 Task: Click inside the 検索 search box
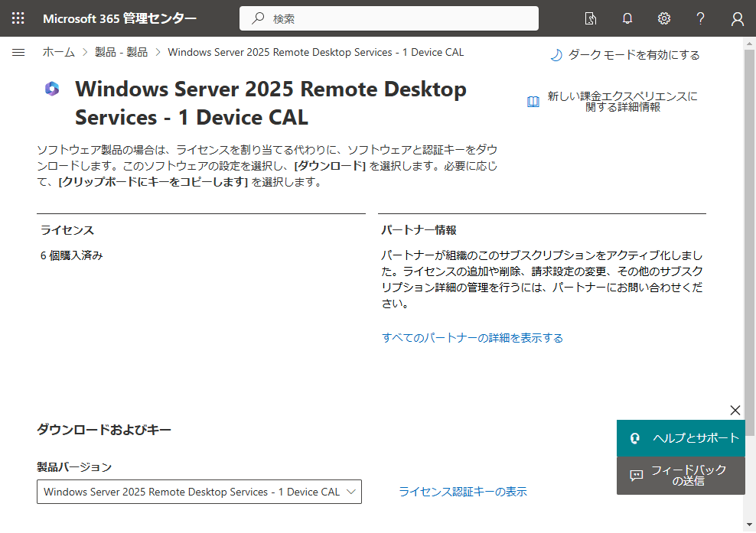click(389, 18)
